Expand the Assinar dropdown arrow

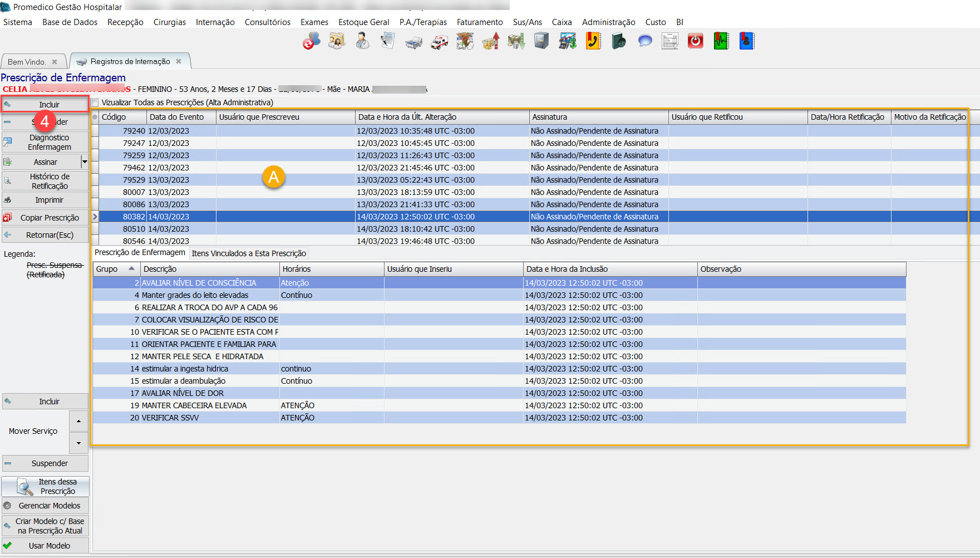85,162
